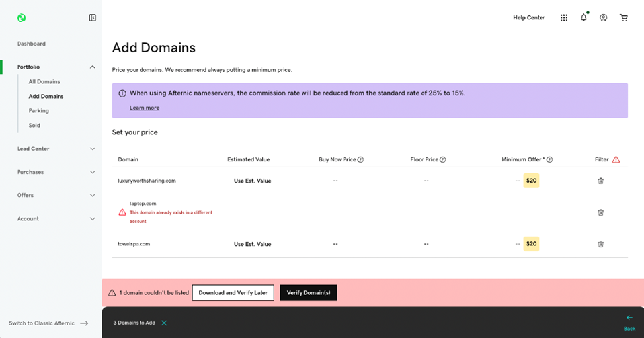Screen dimensions: 644x338
Task: Open the notifications bell
Action: 584,18
